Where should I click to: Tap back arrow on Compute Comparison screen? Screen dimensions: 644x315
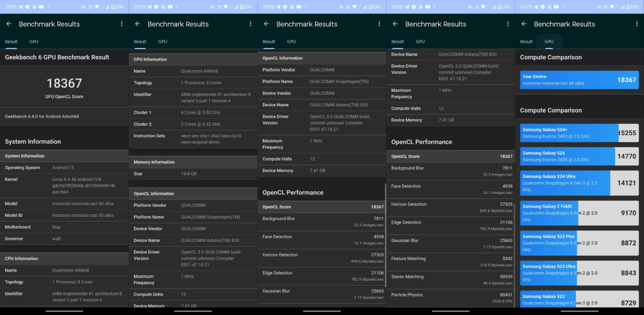click(524, 24)
